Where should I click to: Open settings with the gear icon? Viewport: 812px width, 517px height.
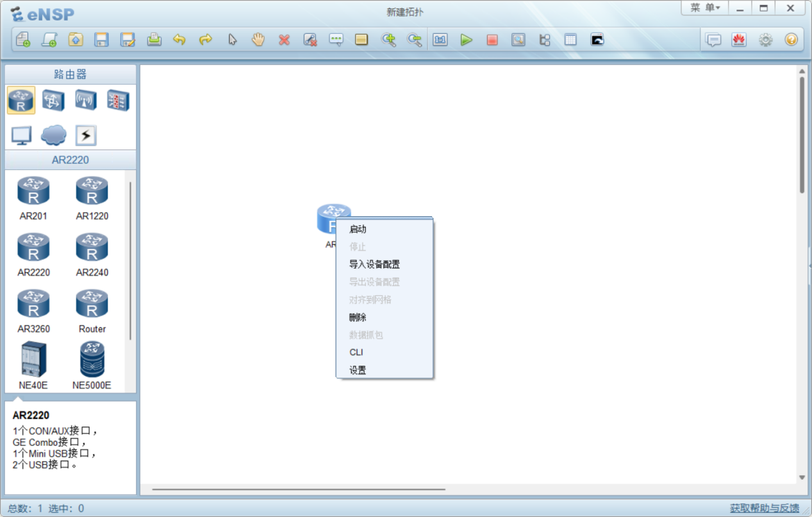pyautogui.click(x=765, y=40)
